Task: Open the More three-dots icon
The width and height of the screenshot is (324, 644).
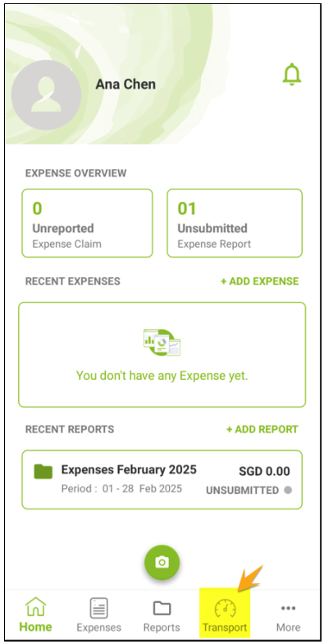Action: (288, 608)
